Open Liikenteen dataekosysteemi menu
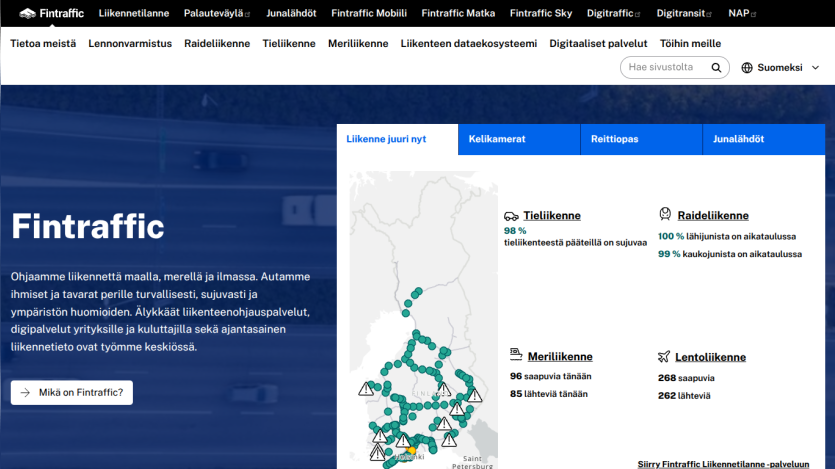 (469, 44)
